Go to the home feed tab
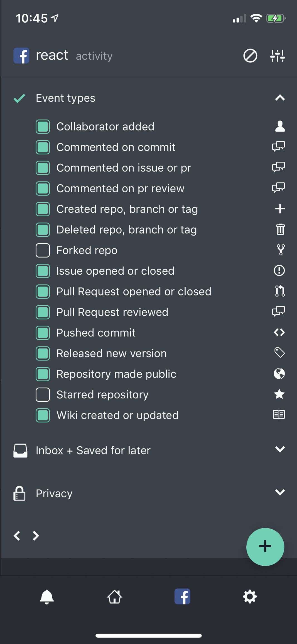The width and height of the screenshot is (297, 644). pyautogui.click(x=115, y=597)
